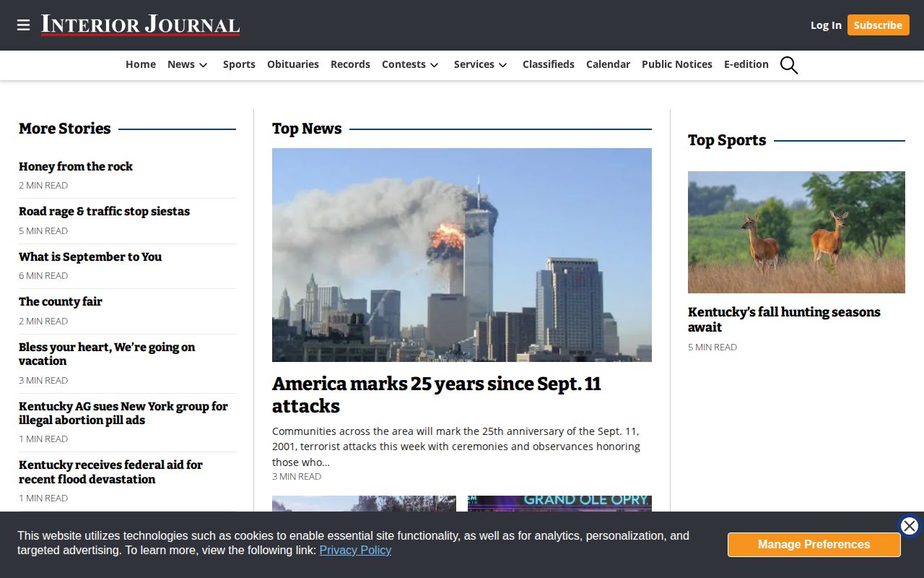Click the search magnifying glass icon

click(789, 65)
